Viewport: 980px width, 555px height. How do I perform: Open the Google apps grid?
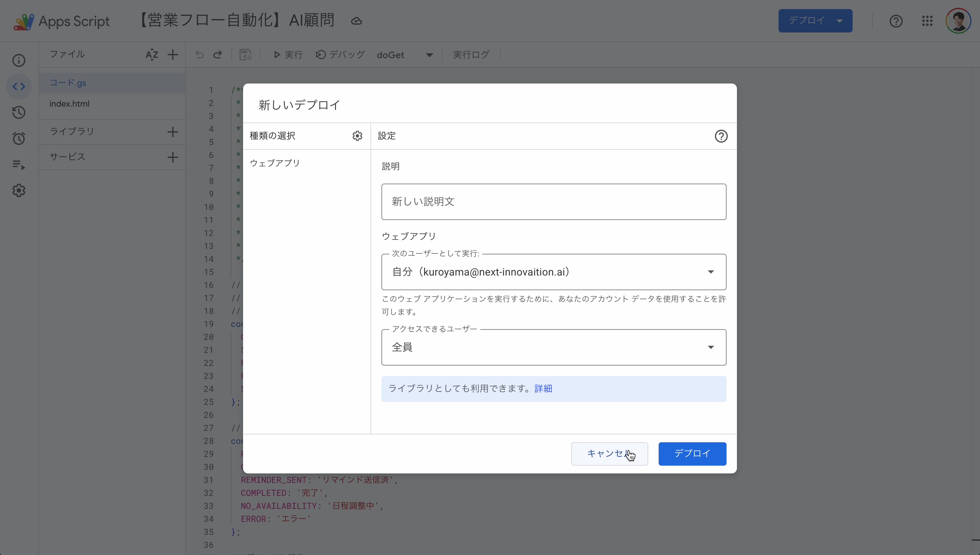[927, 20]
